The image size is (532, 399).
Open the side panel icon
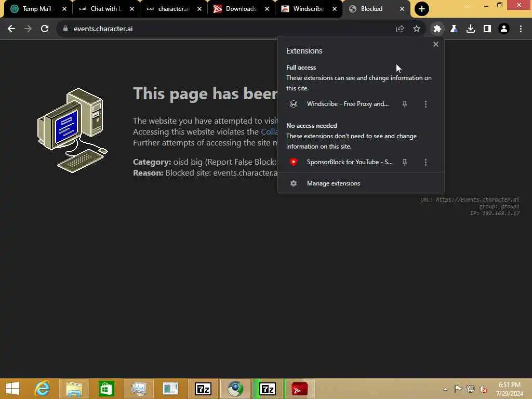[x=487, y=29]
